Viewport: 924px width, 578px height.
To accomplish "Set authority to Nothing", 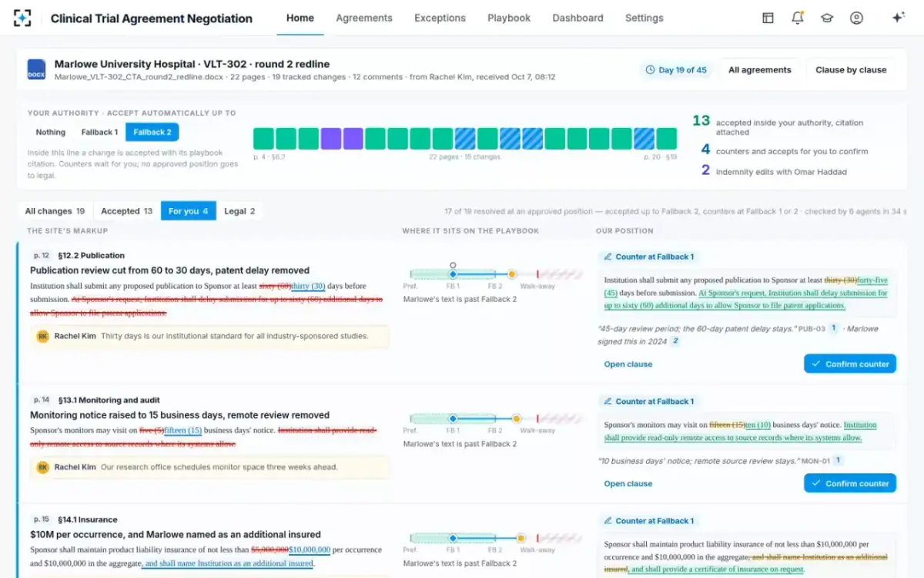I will [x=51, y=132].
